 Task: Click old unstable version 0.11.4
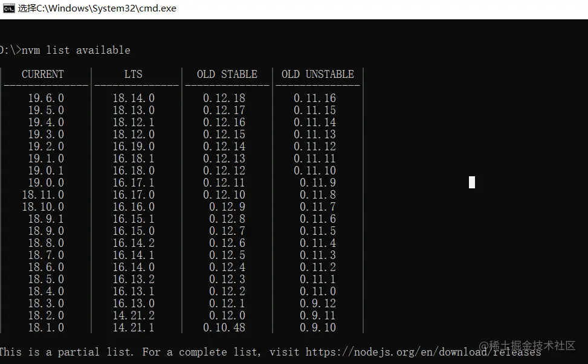(318, 243)
